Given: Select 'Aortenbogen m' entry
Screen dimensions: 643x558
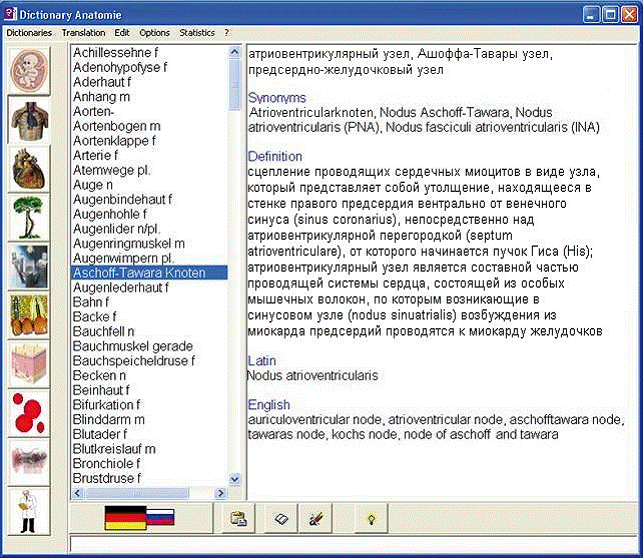Looking at the screenshot, I should click(x=117, y=126).
